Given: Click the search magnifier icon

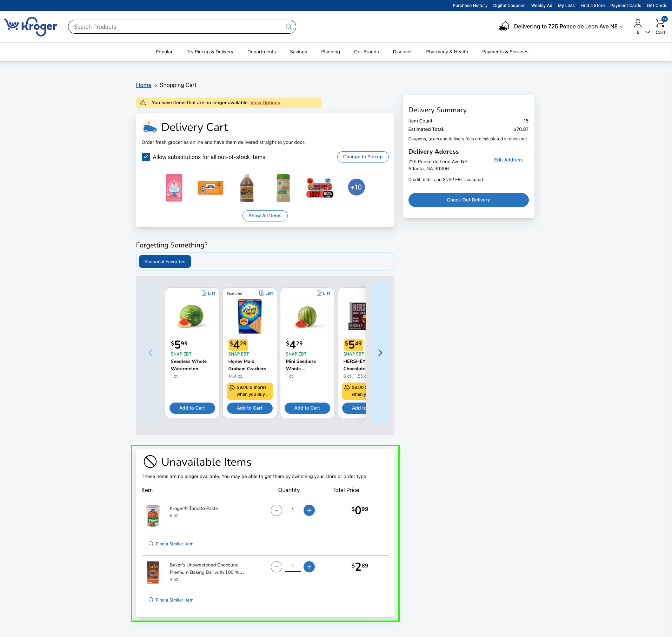Looking at the screenshot, I should [288, 27].
